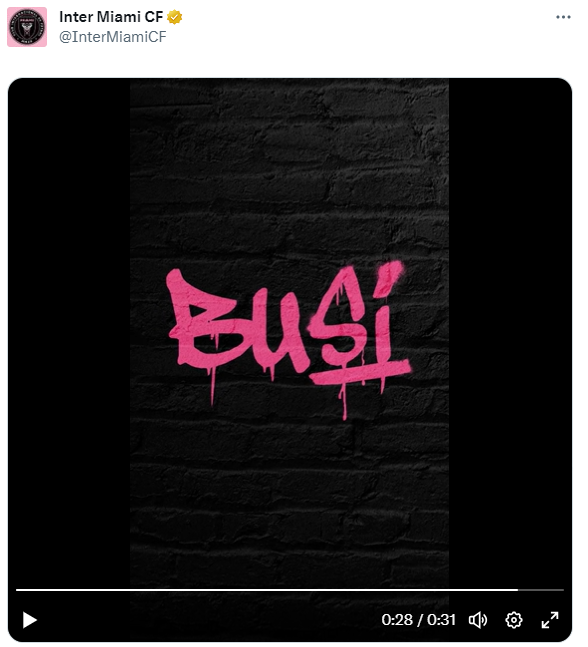Play the video using the play button

tap(29, 620)
